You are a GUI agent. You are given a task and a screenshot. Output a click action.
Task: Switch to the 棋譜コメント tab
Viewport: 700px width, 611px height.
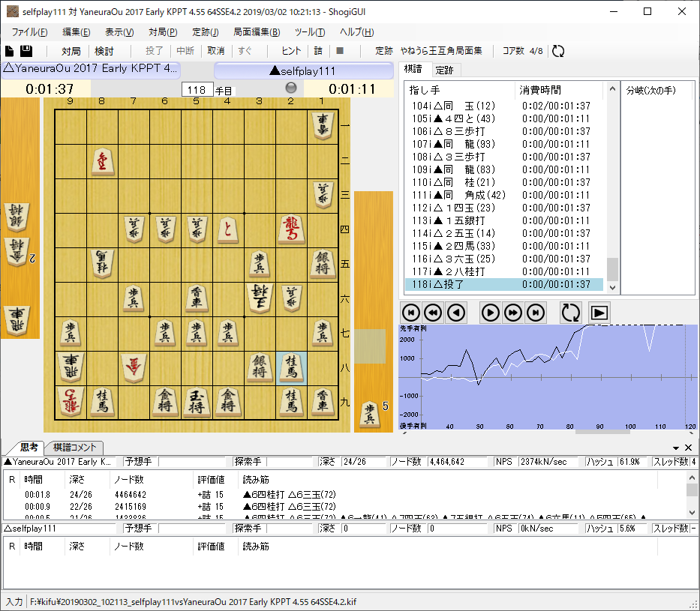click(x=74, y=448)
